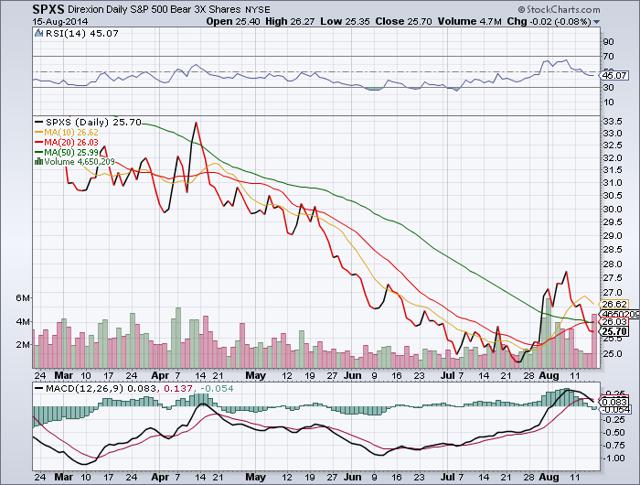Click the 6M volume axis label
640x485 pixels.
coord(23,298)
